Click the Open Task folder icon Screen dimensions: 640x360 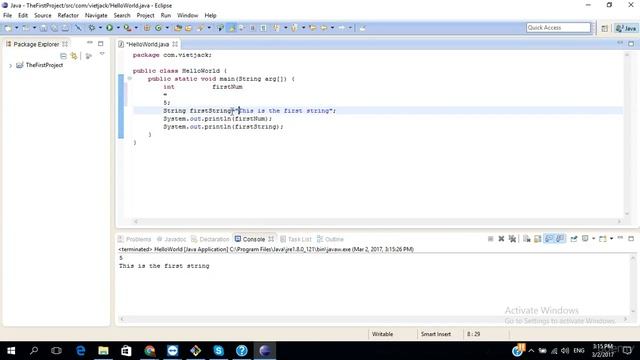pos(189,28)
